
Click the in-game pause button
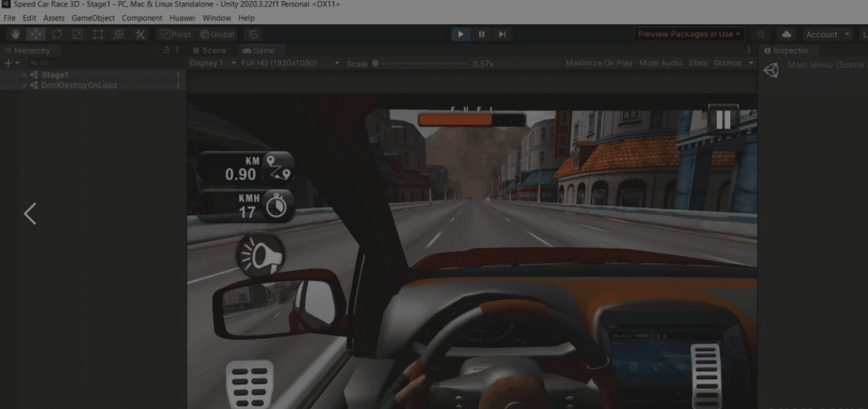tap(723, 120)
